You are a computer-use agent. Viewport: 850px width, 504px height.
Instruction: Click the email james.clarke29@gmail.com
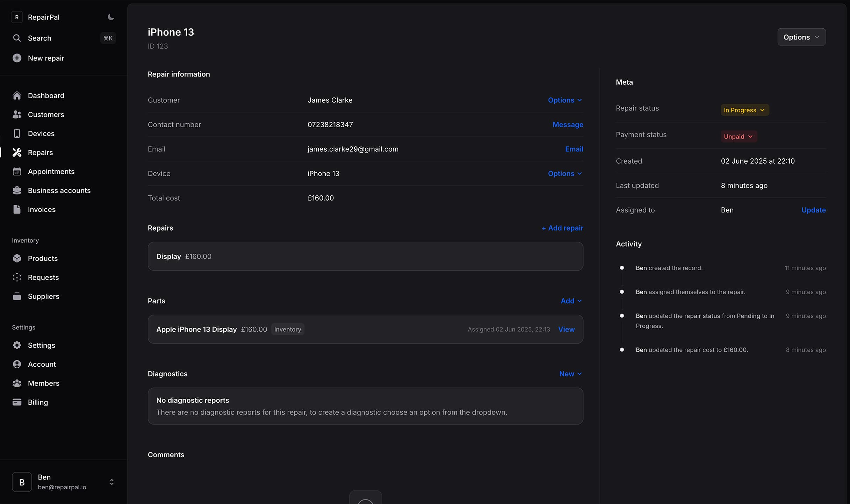click(353, 149)
